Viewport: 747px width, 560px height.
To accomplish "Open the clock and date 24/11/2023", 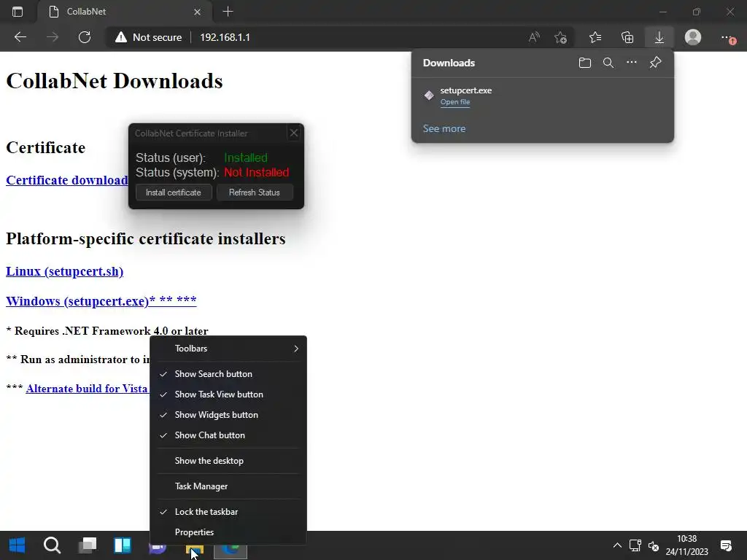I will point(687,545).
